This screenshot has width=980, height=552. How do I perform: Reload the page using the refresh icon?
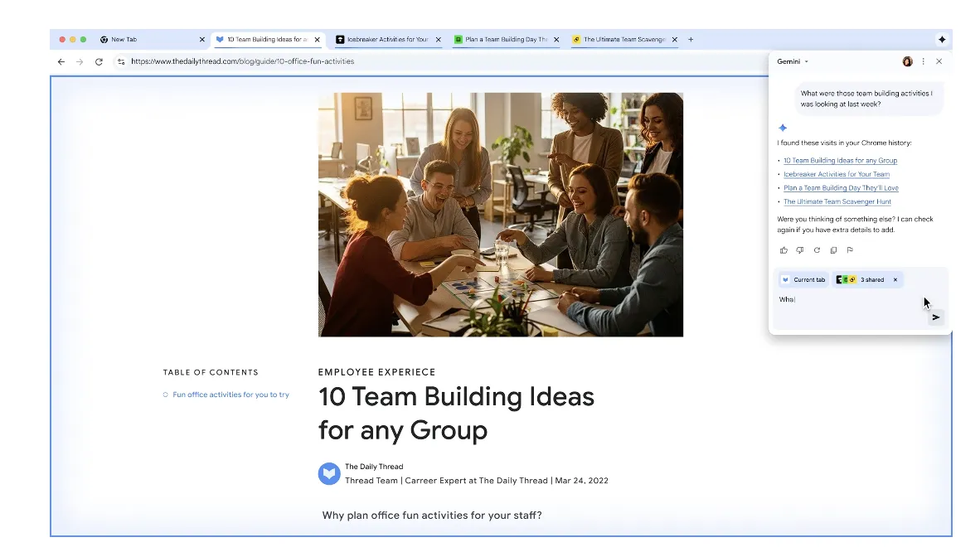(99, 61)
